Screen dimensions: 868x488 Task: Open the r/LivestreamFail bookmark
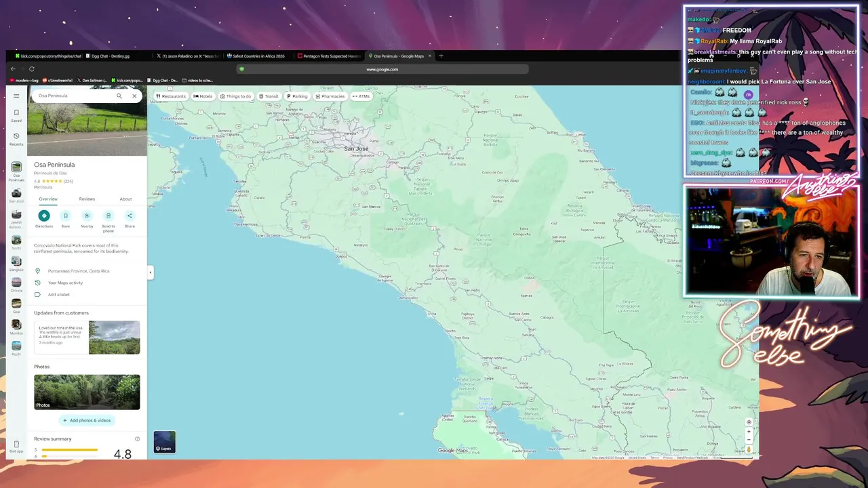(x=57, y=81)
